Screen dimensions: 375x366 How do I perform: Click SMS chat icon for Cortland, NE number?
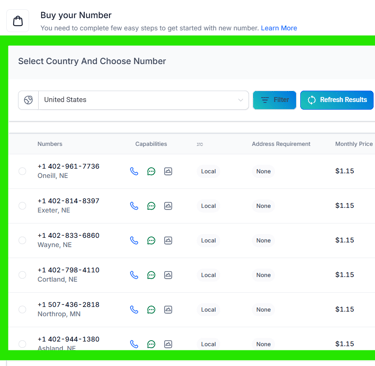pos(151,275)
